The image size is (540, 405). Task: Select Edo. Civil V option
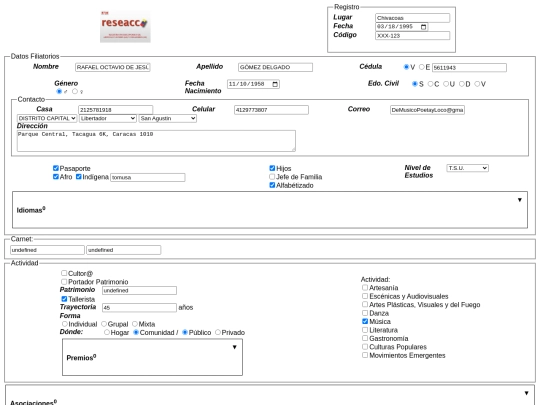[477, 84]
